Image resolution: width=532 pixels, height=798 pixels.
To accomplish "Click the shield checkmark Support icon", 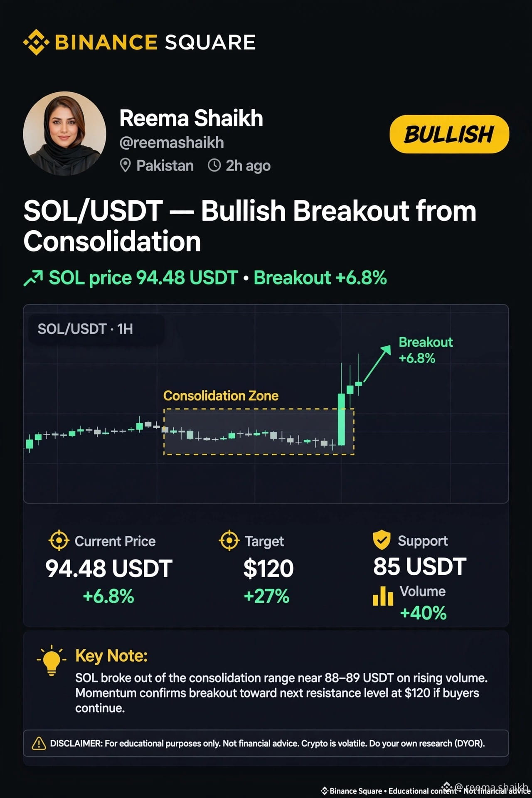I will click(382, 540).
